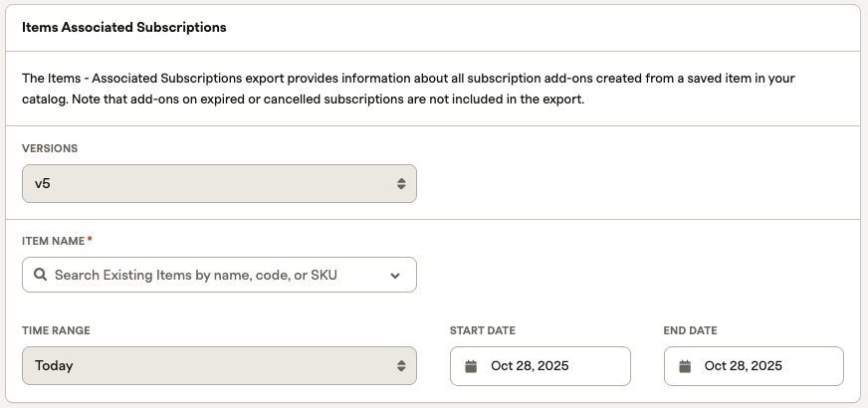Click the magnifying glass search icon
Screen dimensions: 868x408
click(x=40, y=275)
